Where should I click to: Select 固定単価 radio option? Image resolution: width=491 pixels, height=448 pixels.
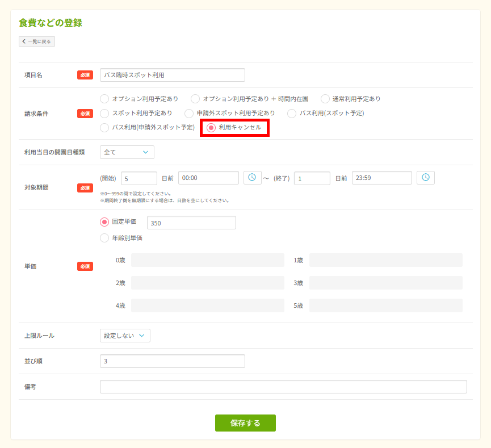pyautogui.click(x=104, y=222)
